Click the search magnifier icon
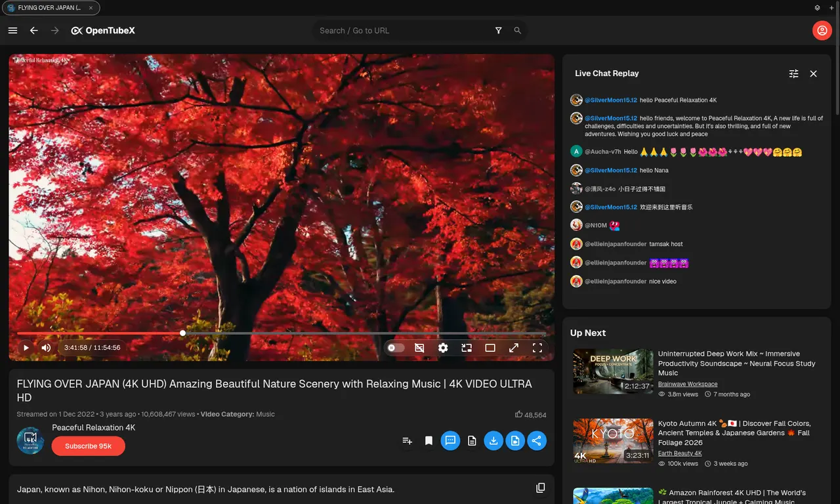 [518, 31]
